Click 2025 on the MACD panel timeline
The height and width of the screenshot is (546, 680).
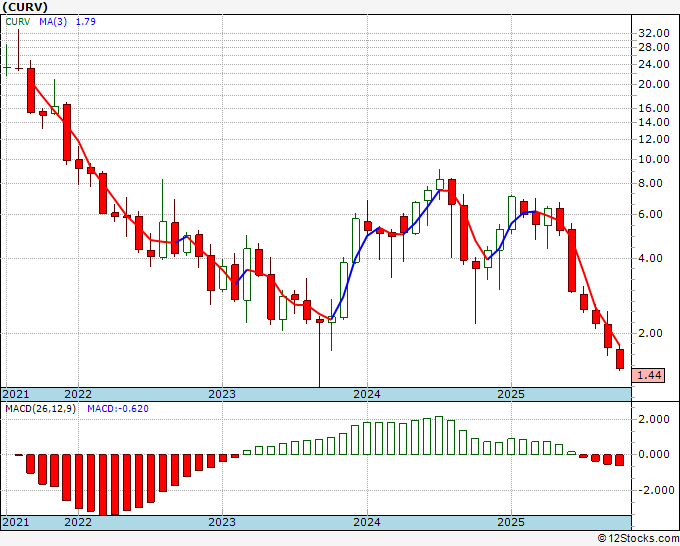511,522
